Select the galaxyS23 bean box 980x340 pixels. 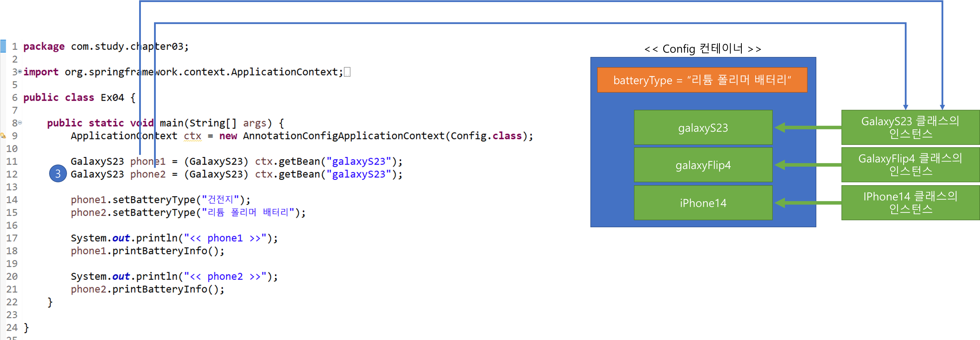[x=703, y=128]
